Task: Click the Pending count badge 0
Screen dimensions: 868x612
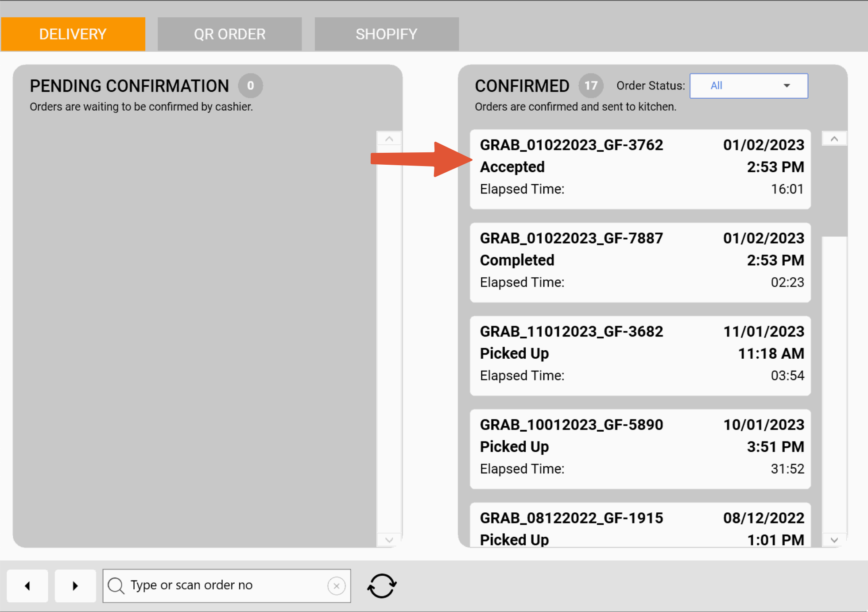Action: 251,85
